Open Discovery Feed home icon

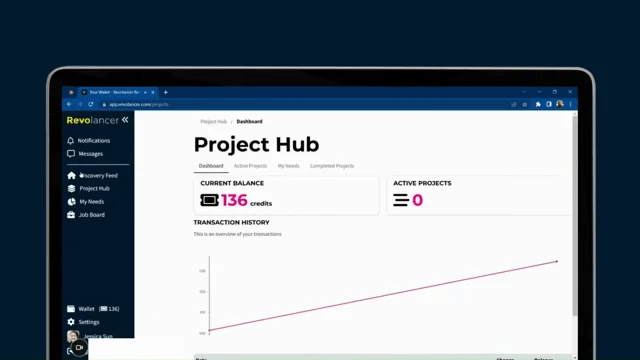(x=71, y=176)
